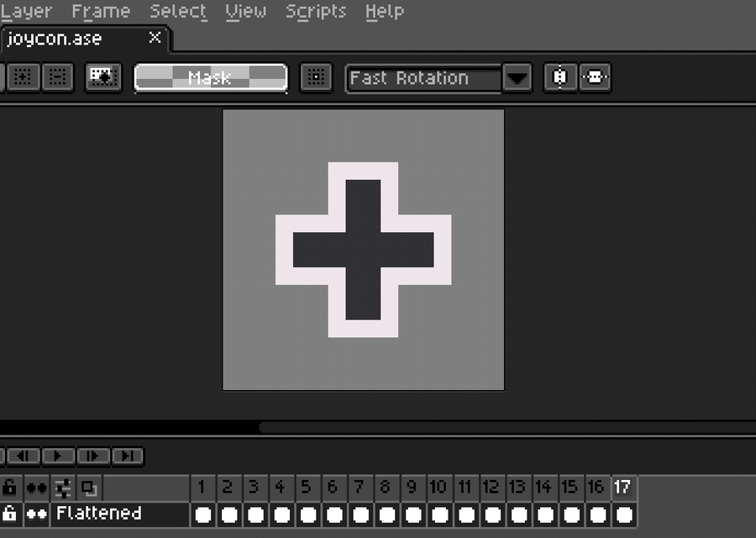
Task: Select frame 10 header
Action: (x=439, y=488)
